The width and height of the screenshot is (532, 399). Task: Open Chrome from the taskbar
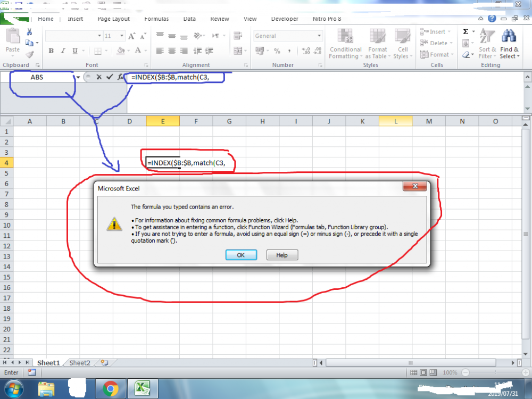[111, 388]
